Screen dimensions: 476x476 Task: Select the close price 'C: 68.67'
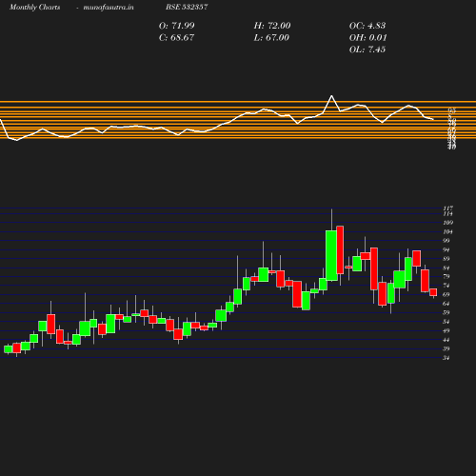coord(176,38)
